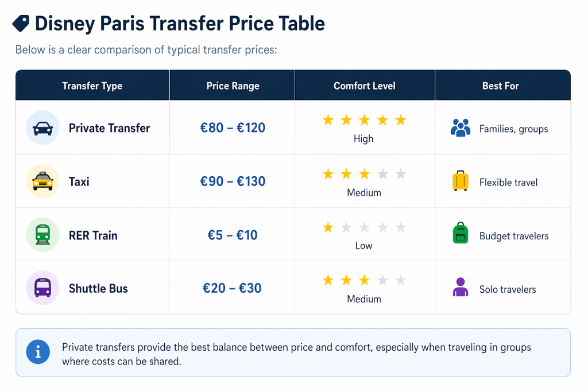This screenshot has height=392, width=588.
Task: Click the Disney Paris Transfer Price Table title
Action: tap(180, 24)
